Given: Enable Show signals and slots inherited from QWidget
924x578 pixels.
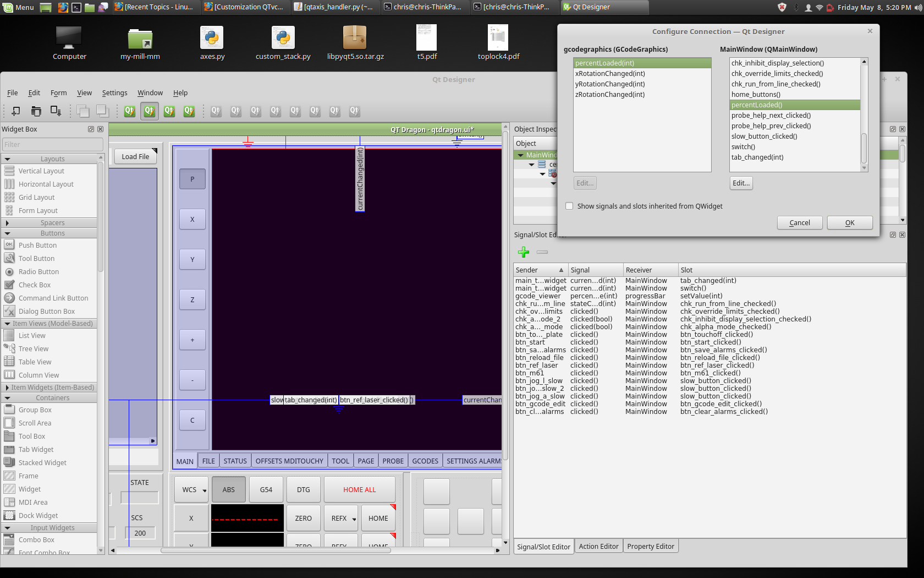Looking at the screenshot, I should 570,206.
